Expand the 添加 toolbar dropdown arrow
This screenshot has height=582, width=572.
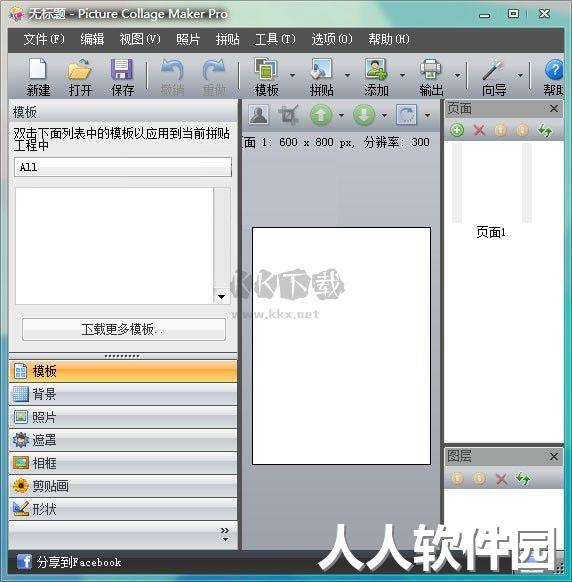click(x=402, y=75)
